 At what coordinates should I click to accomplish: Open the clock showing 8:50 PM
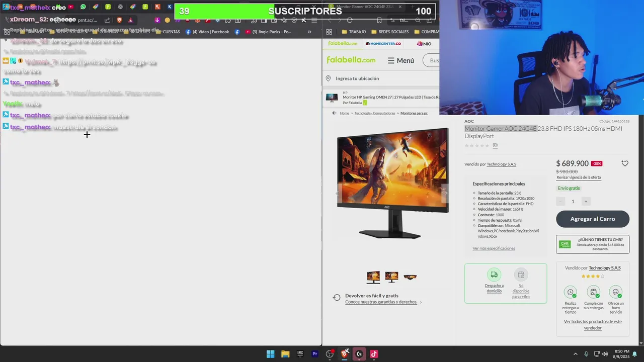(622, 354)
